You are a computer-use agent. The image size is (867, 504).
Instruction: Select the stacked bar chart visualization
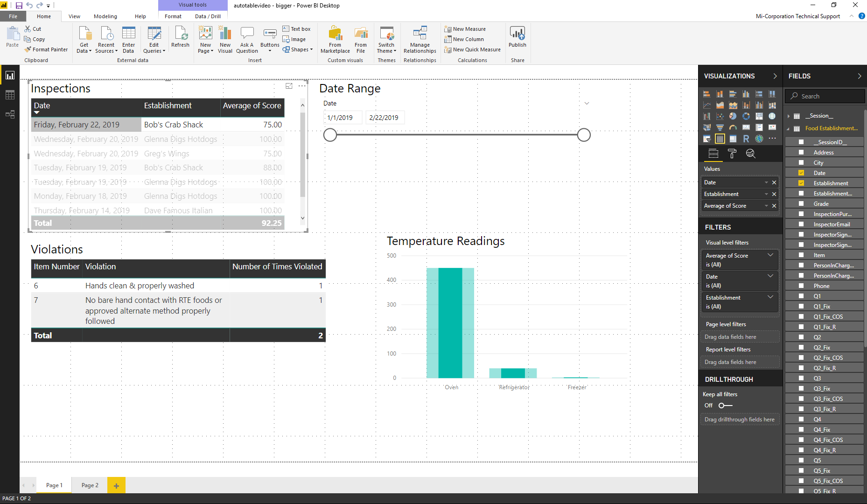coord(706,94)
